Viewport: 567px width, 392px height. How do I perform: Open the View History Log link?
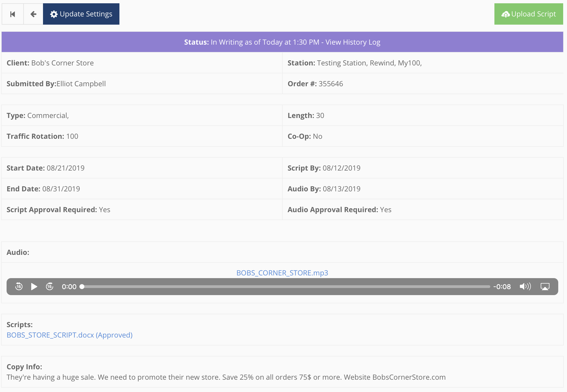pos(353,42)
